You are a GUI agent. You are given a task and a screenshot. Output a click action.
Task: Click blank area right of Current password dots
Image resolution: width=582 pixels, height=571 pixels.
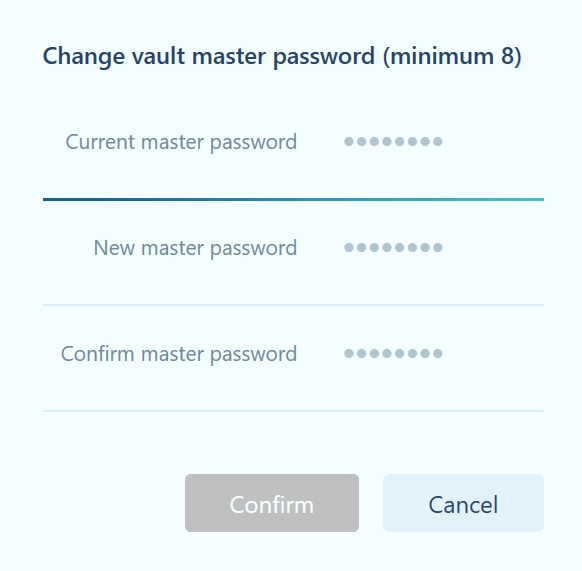tap(494, 141)
